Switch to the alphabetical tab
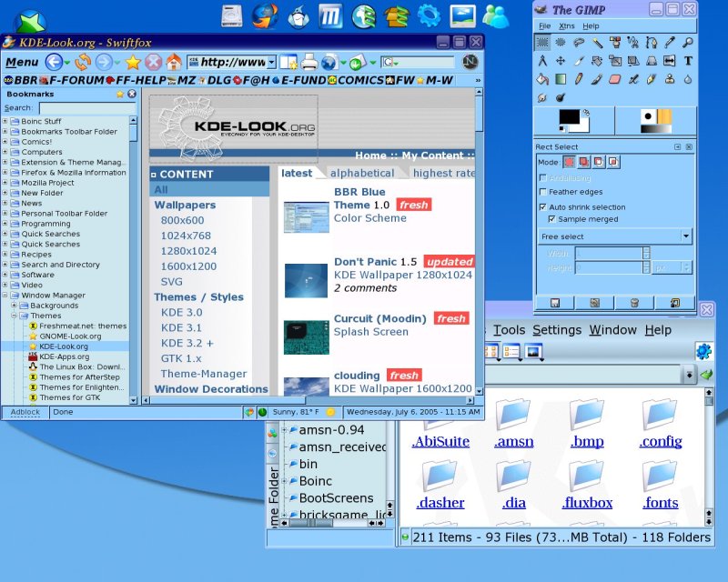 (x=362, y=173)
